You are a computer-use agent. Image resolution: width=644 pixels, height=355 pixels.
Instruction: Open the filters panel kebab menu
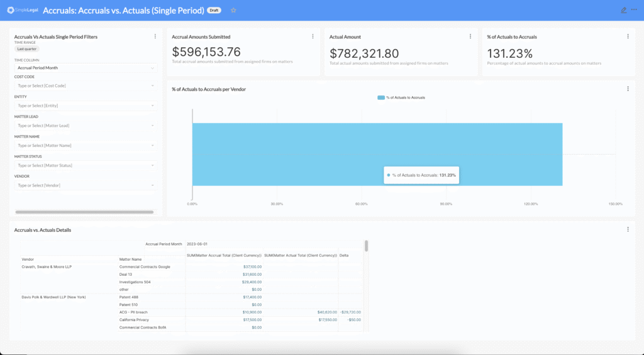coord(155,36)
